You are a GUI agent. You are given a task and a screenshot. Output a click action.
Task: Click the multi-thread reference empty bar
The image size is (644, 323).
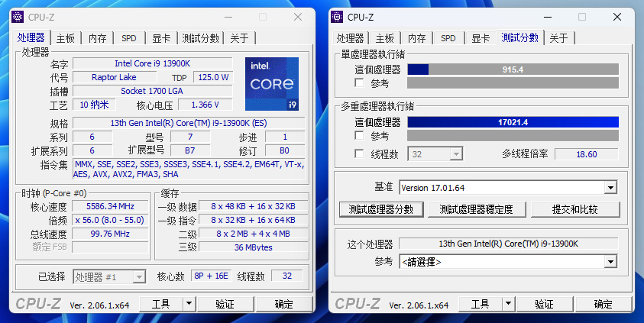coord(513,135)
